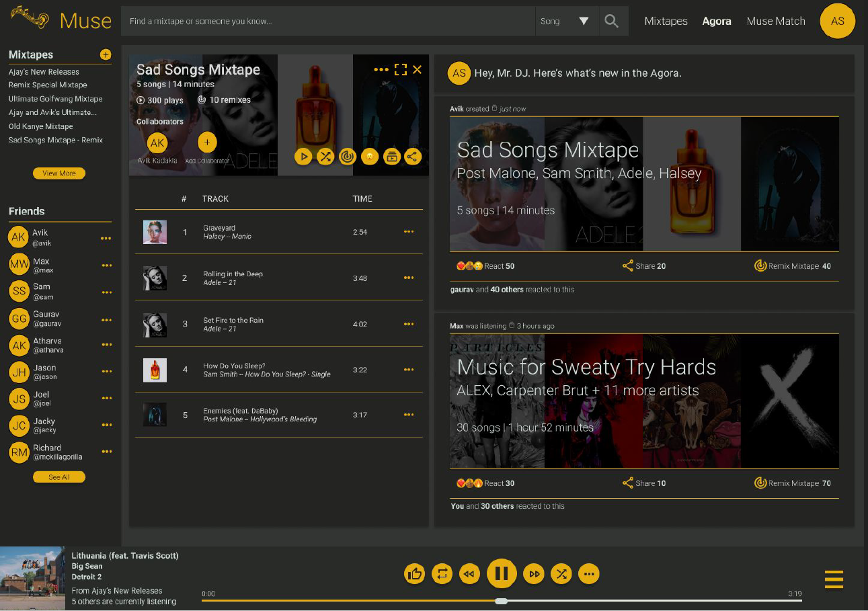Open Remix Special Mixtape

(48, 85)
